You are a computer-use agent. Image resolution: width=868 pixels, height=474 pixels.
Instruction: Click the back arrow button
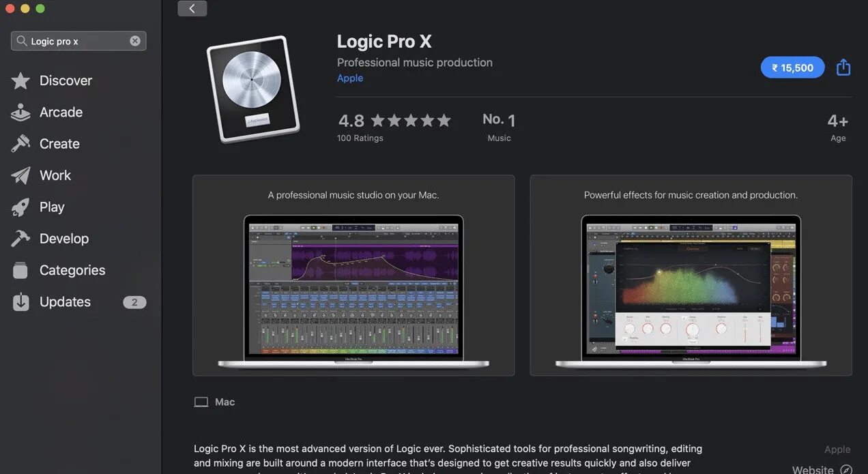click(x=192, y=8)
